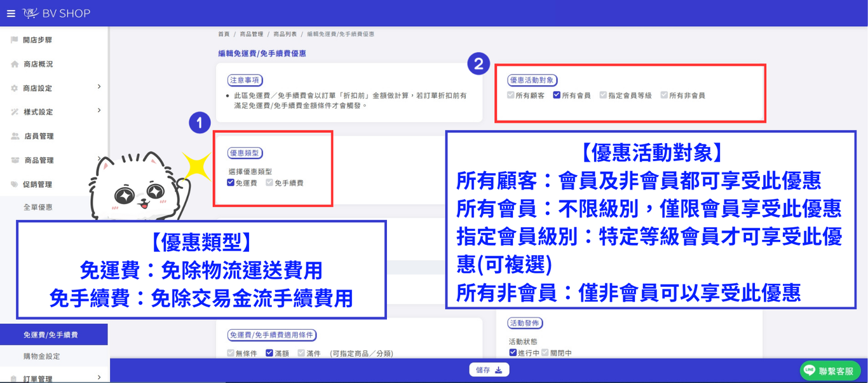This screenshot has width=868, height=383.
Task: Click the 儲存 save button
Action: coord(489,370)
